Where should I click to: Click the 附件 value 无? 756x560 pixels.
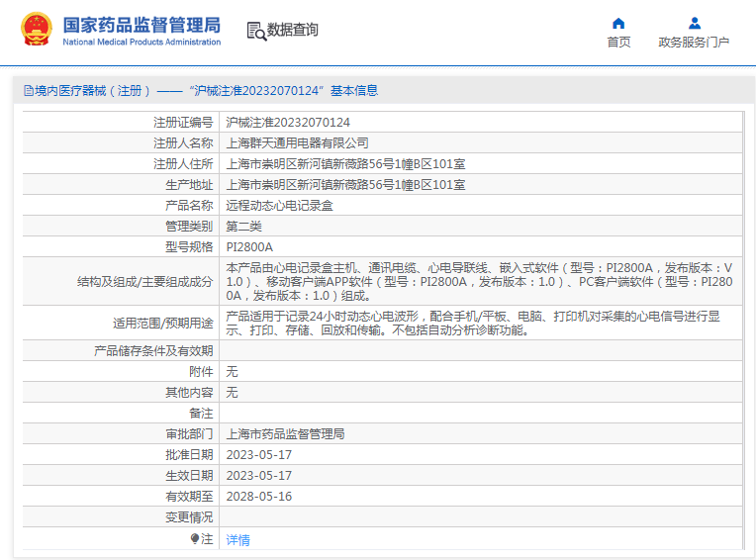coord(232,372)
